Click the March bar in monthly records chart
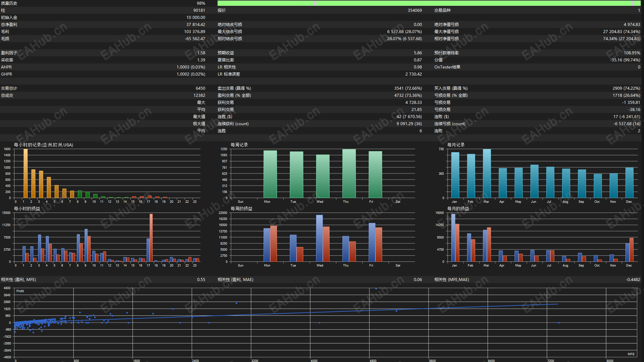The height and width of the screenshot is (362, 644). point(487,173)
